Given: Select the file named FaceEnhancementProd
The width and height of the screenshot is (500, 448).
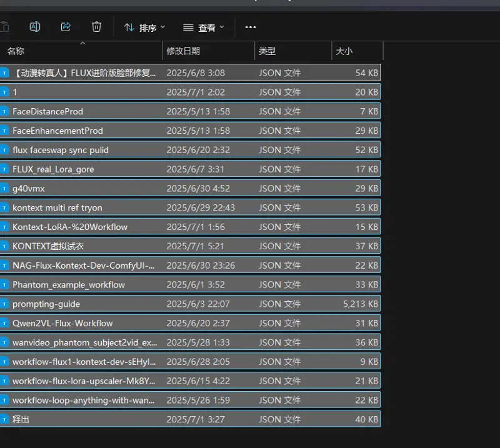Looking at the screenshot, I should 57,131.
